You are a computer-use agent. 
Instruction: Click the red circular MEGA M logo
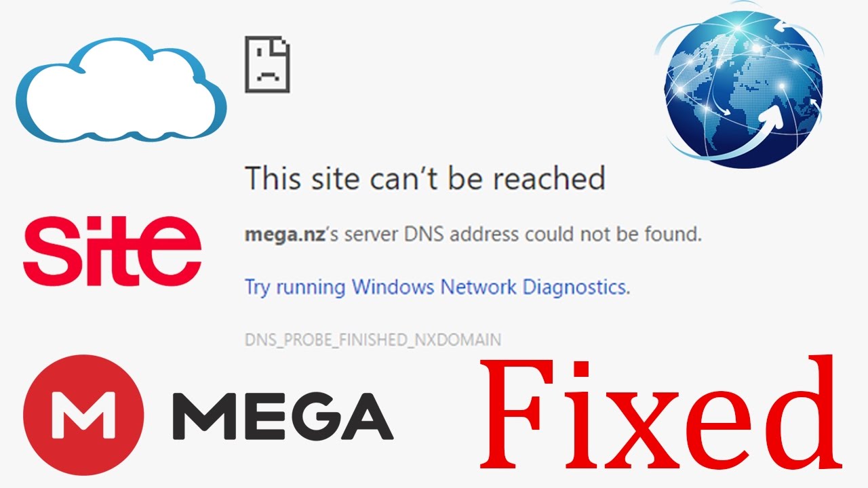tap(83, 414)
